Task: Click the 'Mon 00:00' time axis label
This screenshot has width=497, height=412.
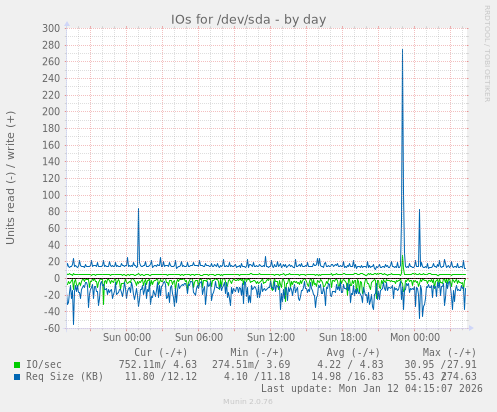Action: pyautogui.click(x=415, y=337)
